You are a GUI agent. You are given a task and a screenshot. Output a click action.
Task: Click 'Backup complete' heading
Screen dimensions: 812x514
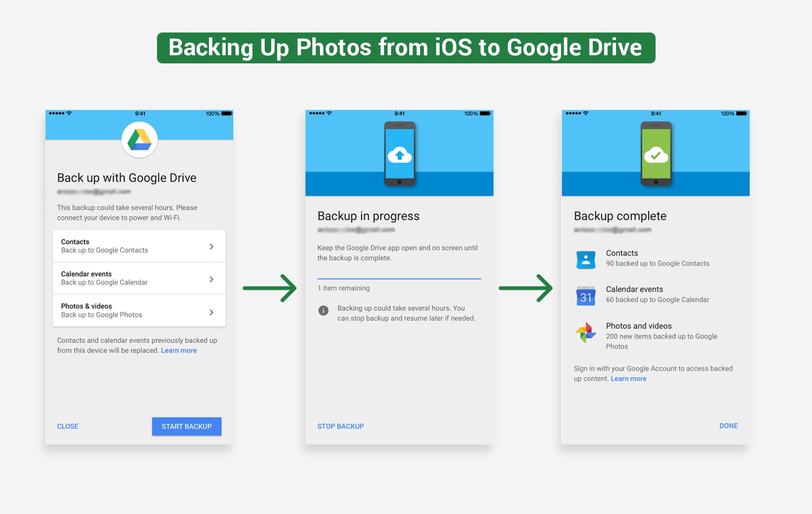pyautogui.click(x=620, y=216)
